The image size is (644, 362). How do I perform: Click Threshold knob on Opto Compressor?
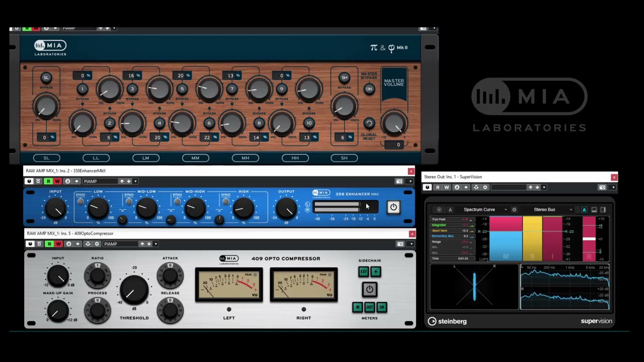click(x=134, y=289)
